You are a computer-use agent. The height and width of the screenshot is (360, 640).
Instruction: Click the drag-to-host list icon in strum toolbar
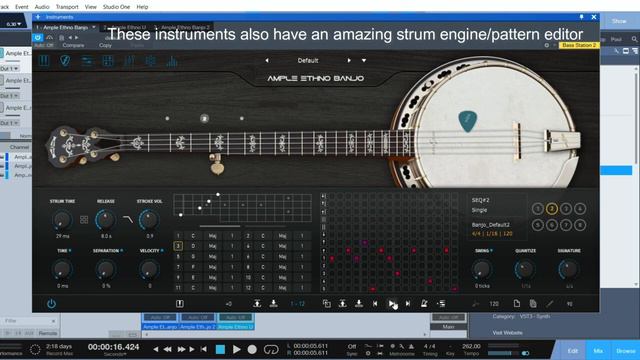pos(441,304)
